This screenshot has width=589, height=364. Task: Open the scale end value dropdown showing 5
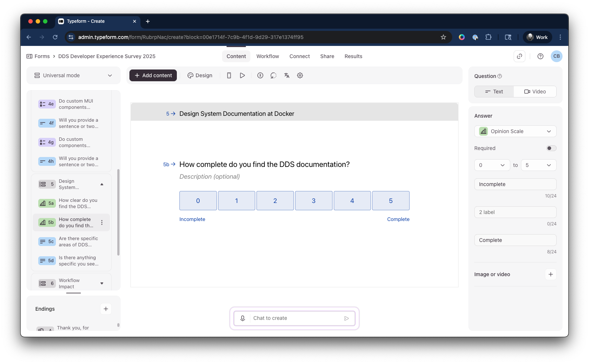[539, 165]
